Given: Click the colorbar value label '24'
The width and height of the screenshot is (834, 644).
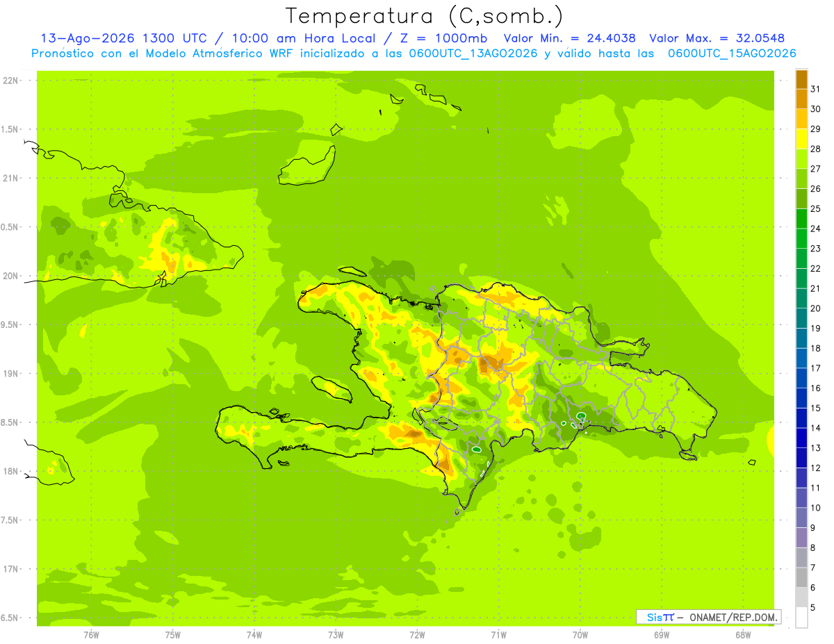Looking at the screenshot, I should 816,229.
